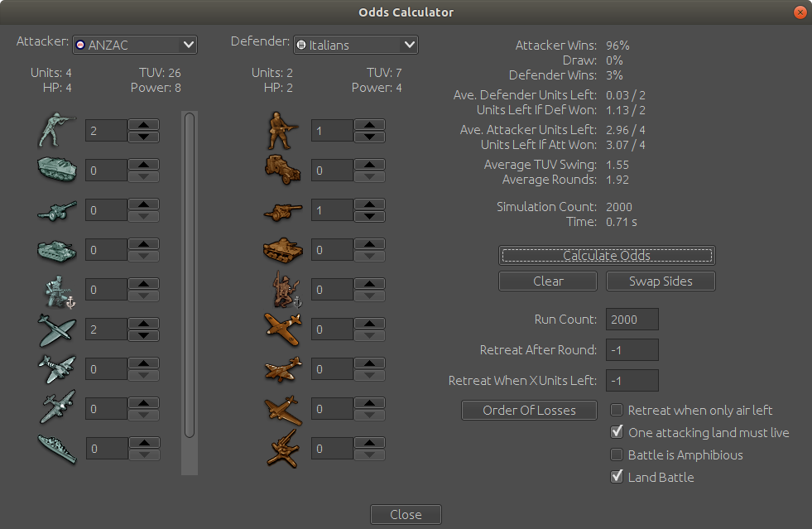Click the Run Count input field
This screenshot has height=529, width=812.
[632, 320]
